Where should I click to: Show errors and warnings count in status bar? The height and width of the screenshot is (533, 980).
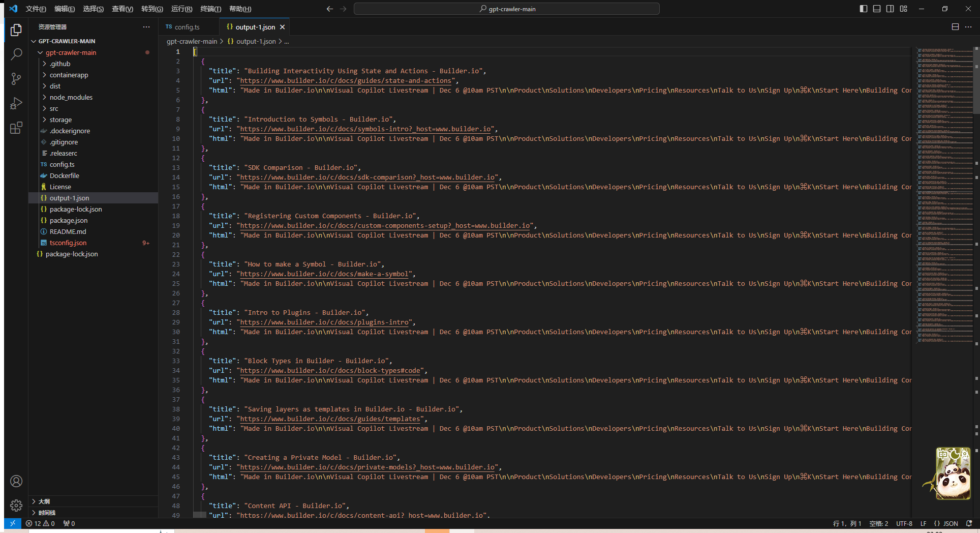click(41, 523)
